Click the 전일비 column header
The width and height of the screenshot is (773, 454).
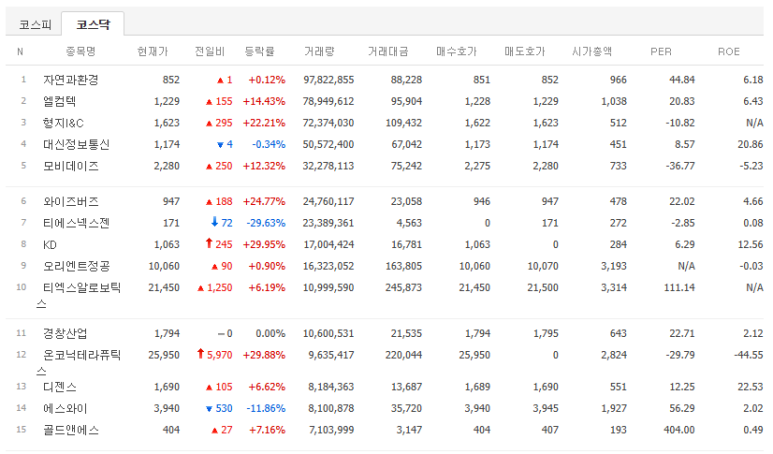(x=210, y=51)
